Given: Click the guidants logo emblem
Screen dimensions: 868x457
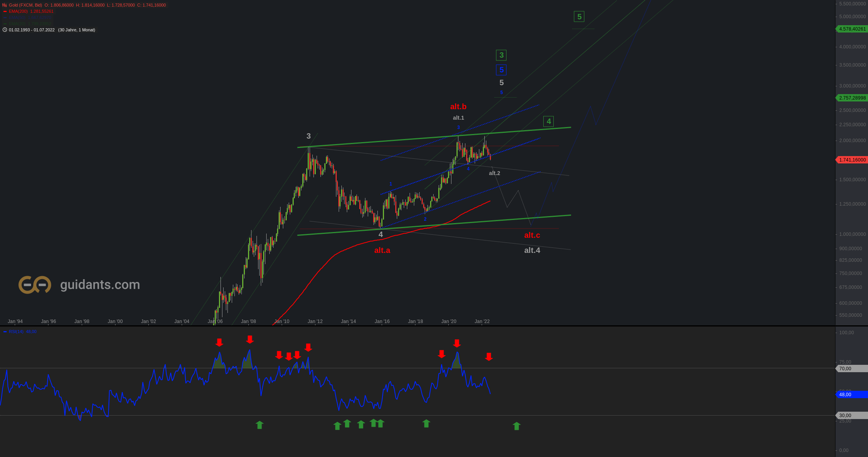Looking at the screenshot, I should click(x=35, y=285).
